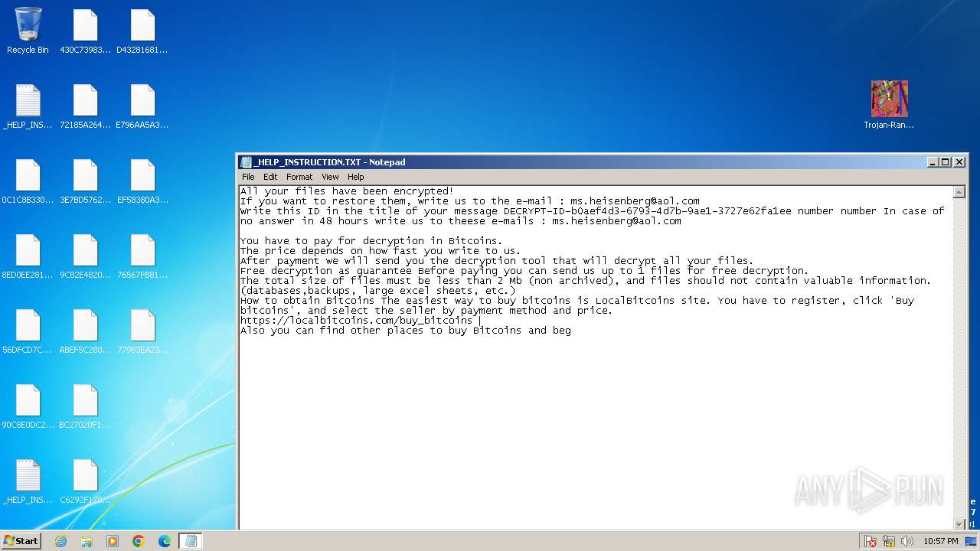Screen dimensions: 980x551
Task: Click the 10:57 PM clock
Action: click(941, 541)
